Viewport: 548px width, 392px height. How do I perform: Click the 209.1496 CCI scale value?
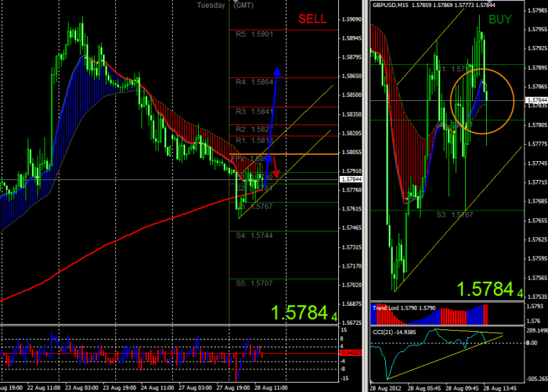click(537, 330)
